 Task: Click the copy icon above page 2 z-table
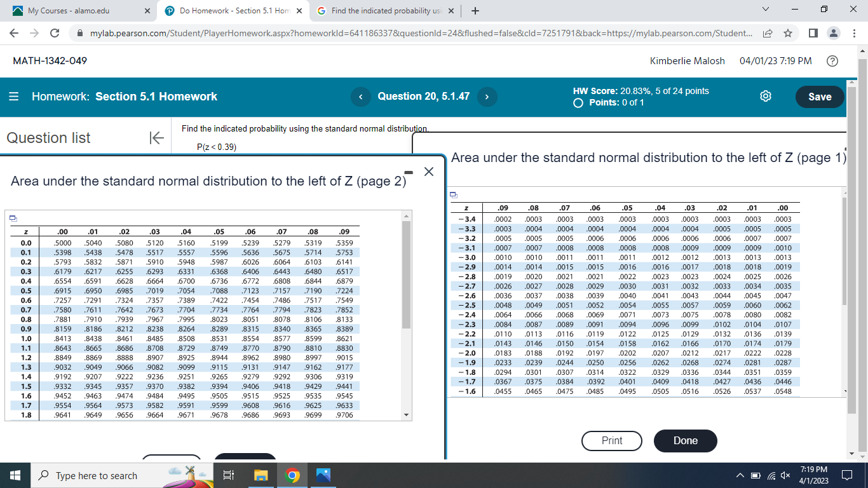pos(14,218)
